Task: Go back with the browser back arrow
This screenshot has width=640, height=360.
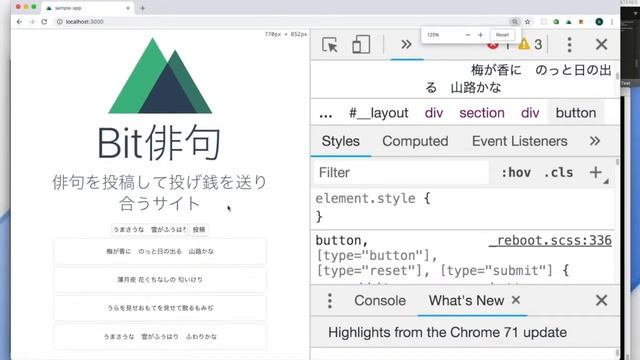Action: click(x=19, y=22)
